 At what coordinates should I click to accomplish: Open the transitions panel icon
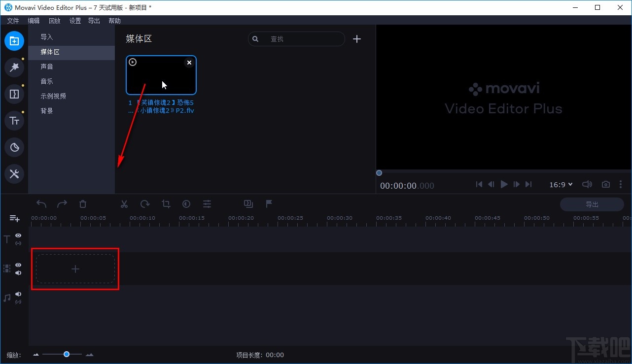(x=14, y=94)
